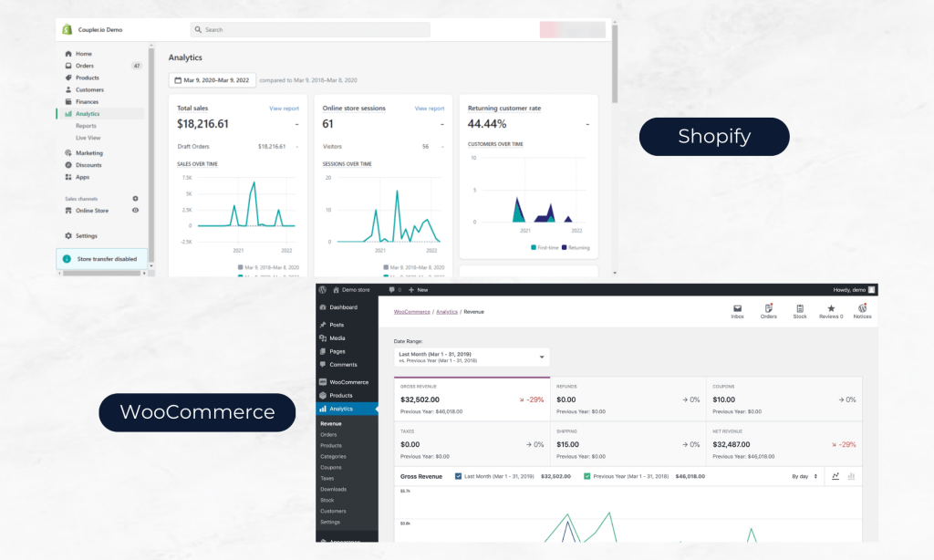The width and height of the screenshot is (934, 560).
Task: Open Reviews star icon in WooCommerce
Action: click(830, 308)
